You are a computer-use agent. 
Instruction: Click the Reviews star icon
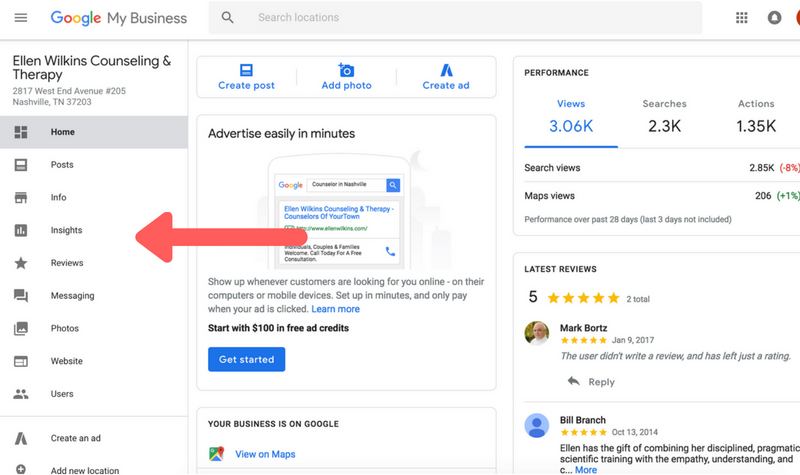pos(21,263)
